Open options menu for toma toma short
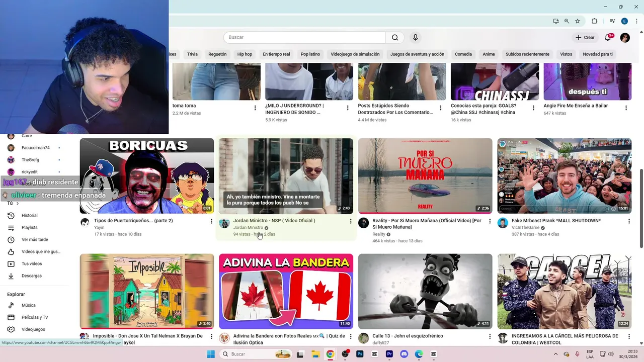This screenshot has width=644, height=362. pyautogui.click(x=255, y=108)
